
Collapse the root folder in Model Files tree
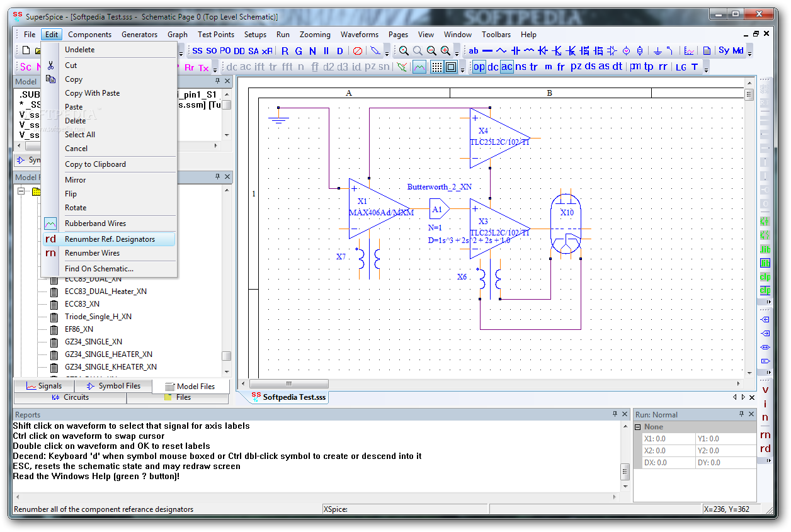[23, 191]
